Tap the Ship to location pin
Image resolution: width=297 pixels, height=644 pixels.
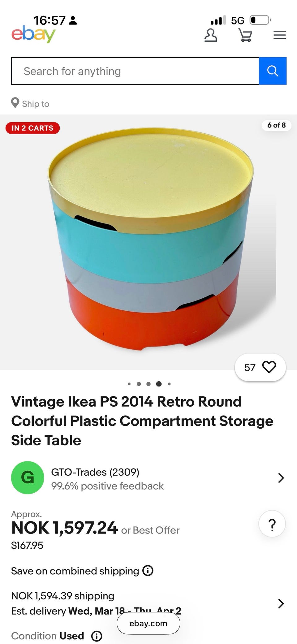click(x=15, y=103)
